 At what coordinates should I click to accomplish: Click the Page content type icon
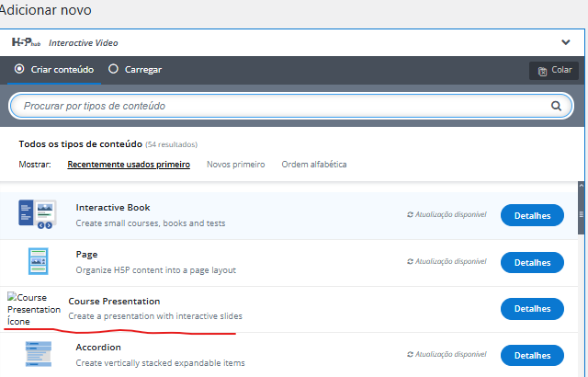pos(38,262)
